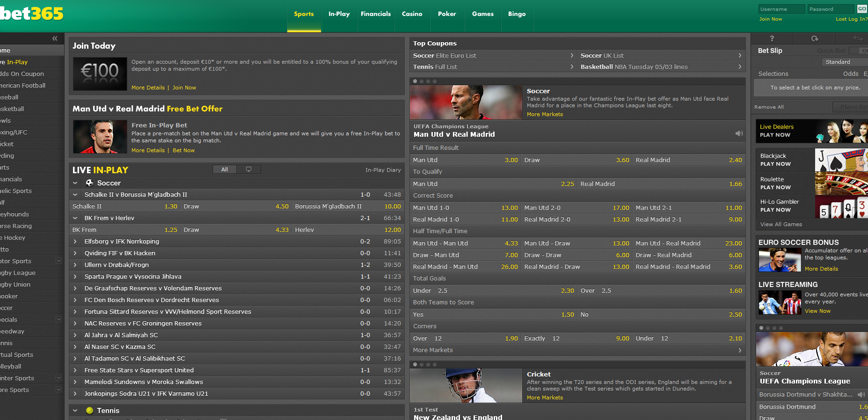Viewport: 868px width, 420px height.
Task: Collapse the left sidebar with double-arrow icon
Action: pos(55,38)
